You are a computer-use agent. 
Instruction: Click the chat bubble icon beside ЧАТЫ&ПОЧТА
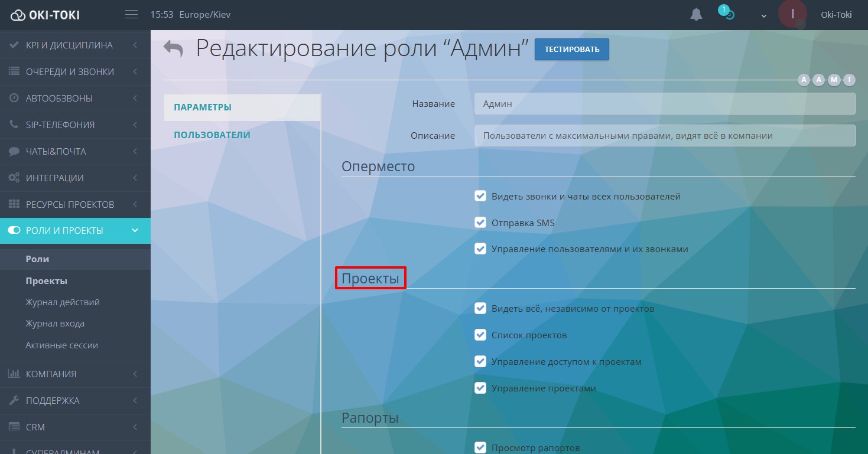[14, 151]
